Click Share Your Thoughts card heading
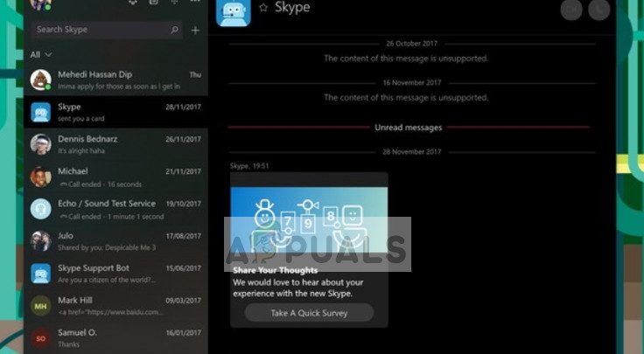The height and width of the screenshot is (354, 644). (275, 270)
